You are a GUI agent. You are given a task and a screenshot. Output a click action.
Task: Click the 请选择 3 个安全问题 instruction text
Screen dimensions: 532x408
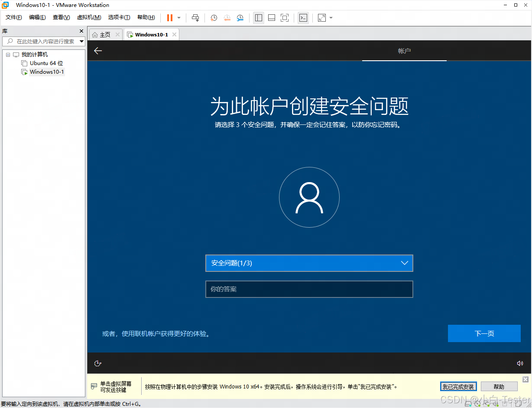(x=309, y=125)
